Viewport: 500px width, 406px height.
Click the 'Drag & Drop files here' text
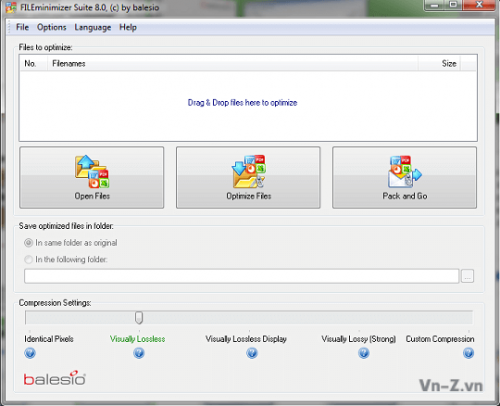(x=242, y=103)
